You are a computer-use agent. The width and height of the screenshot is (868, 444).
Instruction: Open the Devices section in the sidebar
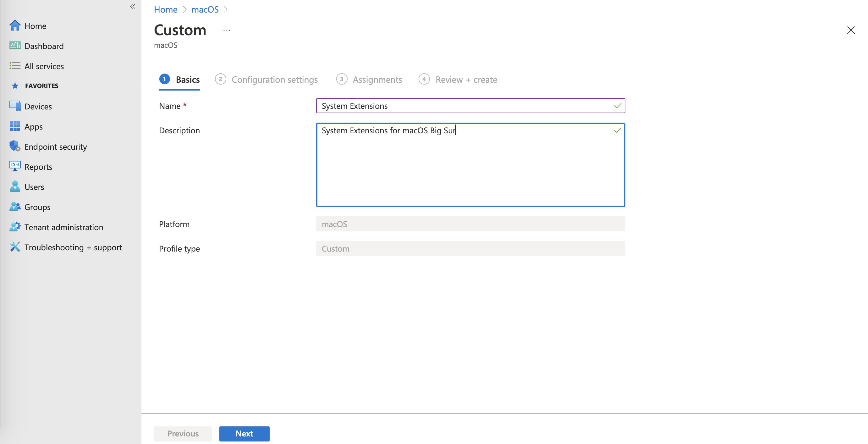pyautogui.click(x=38, y=106)
